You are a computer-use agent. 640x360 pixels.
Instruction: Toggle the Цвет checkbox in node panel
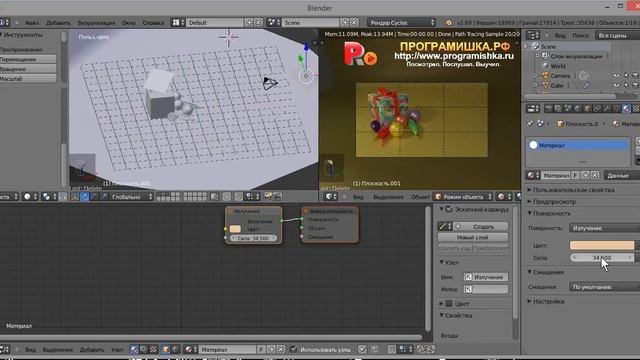pyautogui.click(x=449, y=304)
